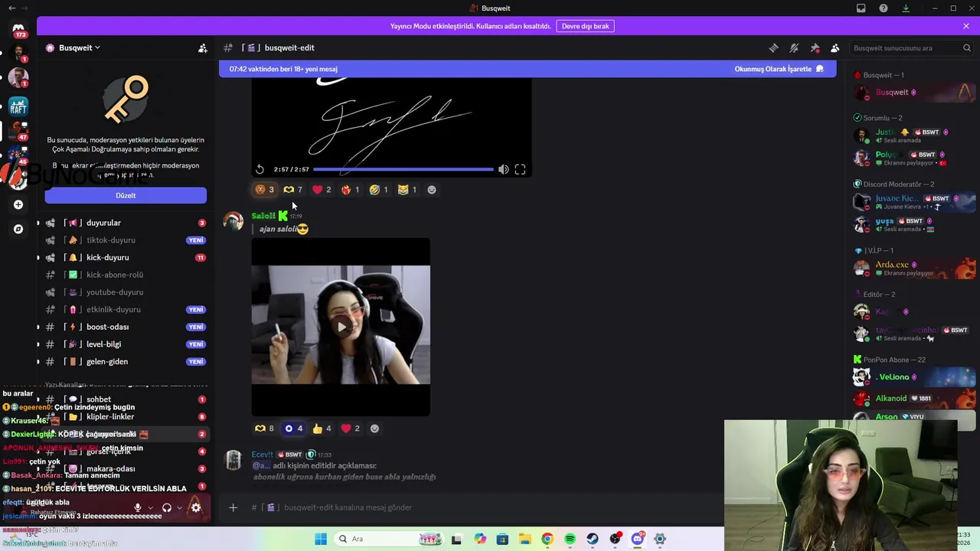Toggle reaction with count 8 under Saloli video
This screenshot has width=980, height=551.
[264, 429]
